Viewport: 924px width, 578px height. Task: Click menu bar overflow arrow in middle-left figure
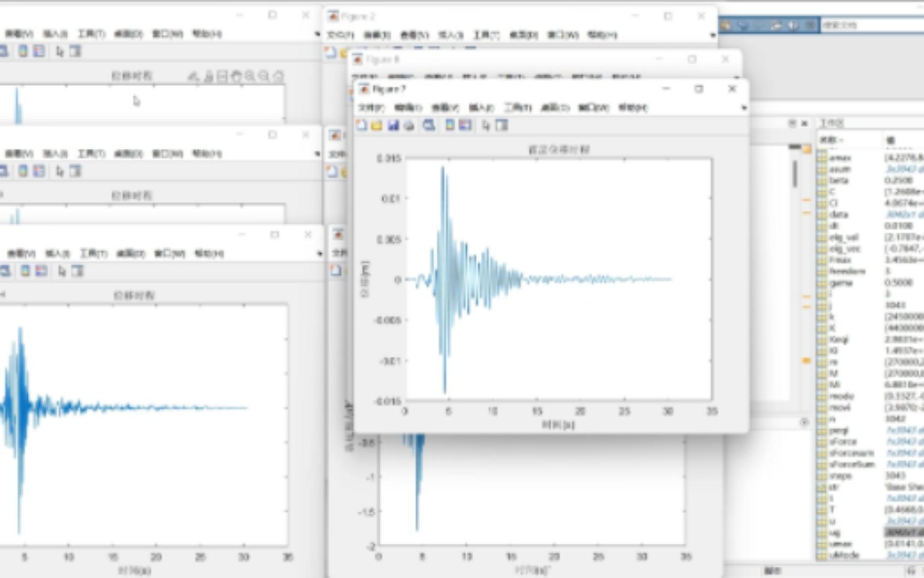[x=318, y=154]
